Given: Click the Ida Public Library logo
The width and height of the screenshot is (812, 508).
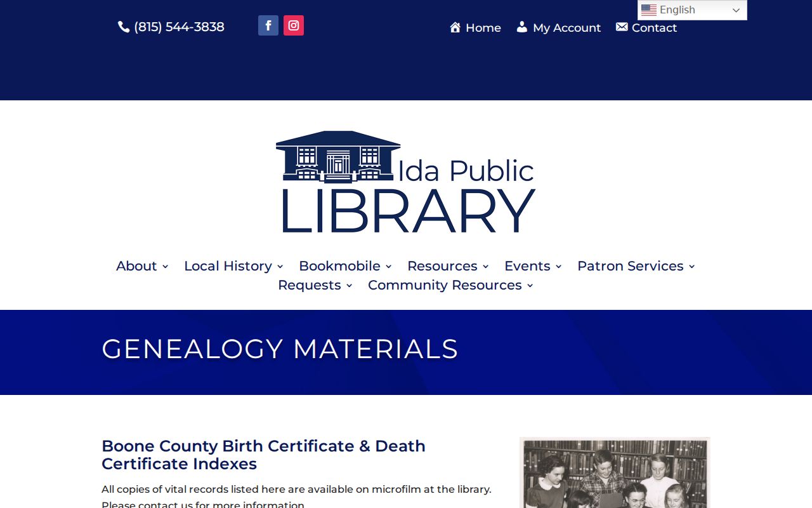Looking at the screenshot, I should click(406, 182).
